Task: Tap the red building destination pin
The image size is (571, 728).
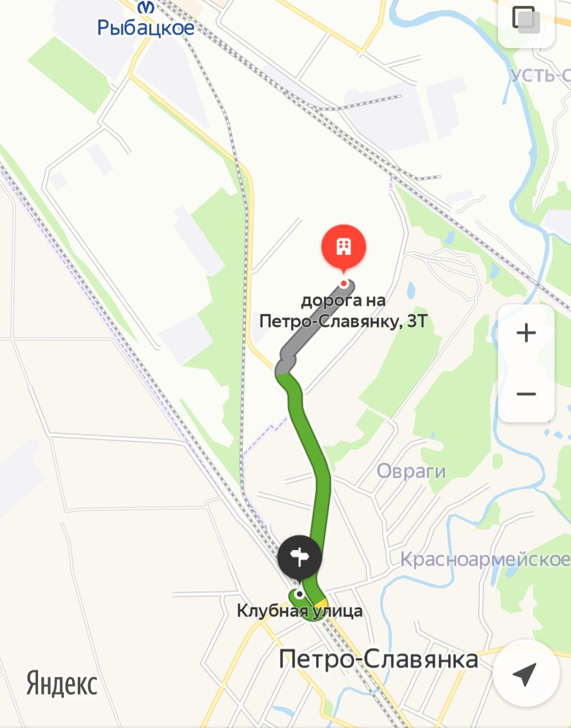Action: pyautogui.click(x=344, y=247)
